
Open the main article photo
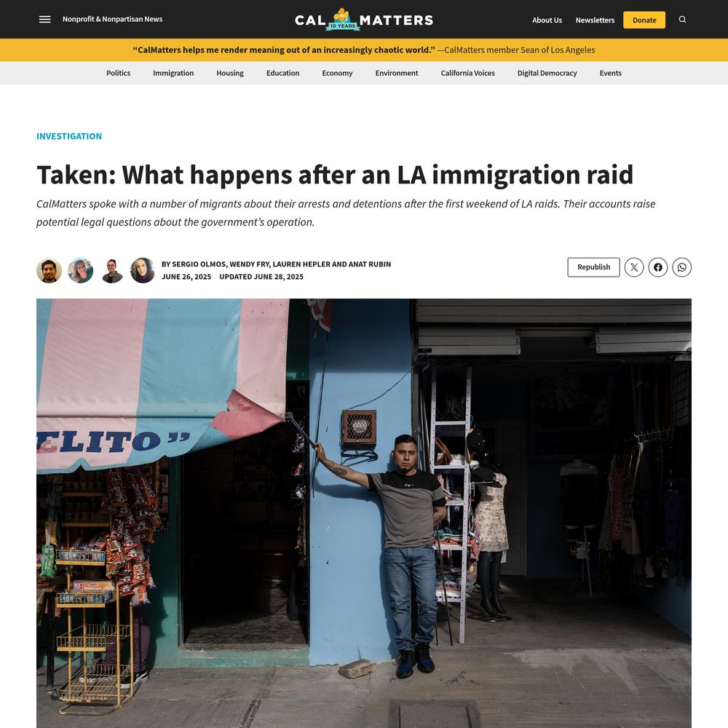pyautogui.click(x=364, y=513)
